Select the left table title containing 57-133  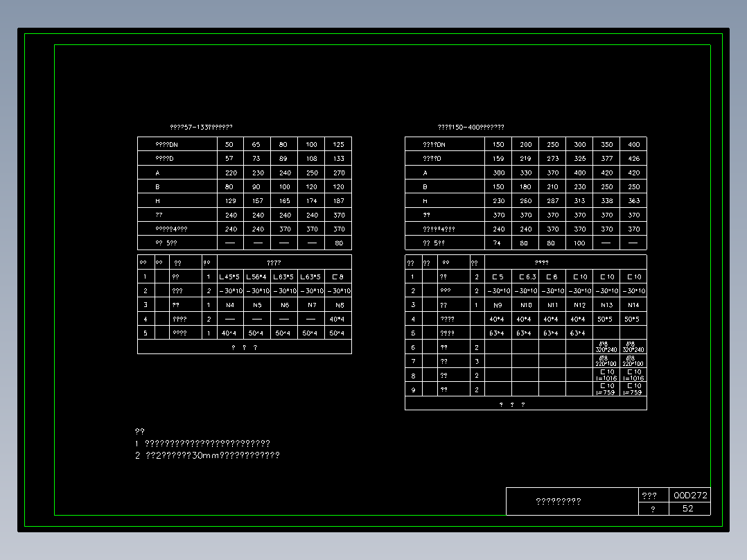pos(201,128)
